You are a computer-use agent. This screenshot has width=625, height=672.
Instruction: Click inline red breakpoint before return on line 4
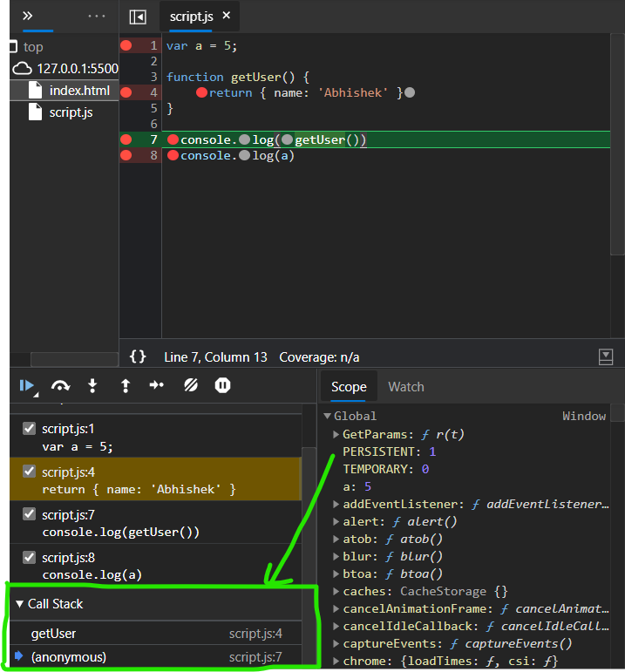coord(202,92)
